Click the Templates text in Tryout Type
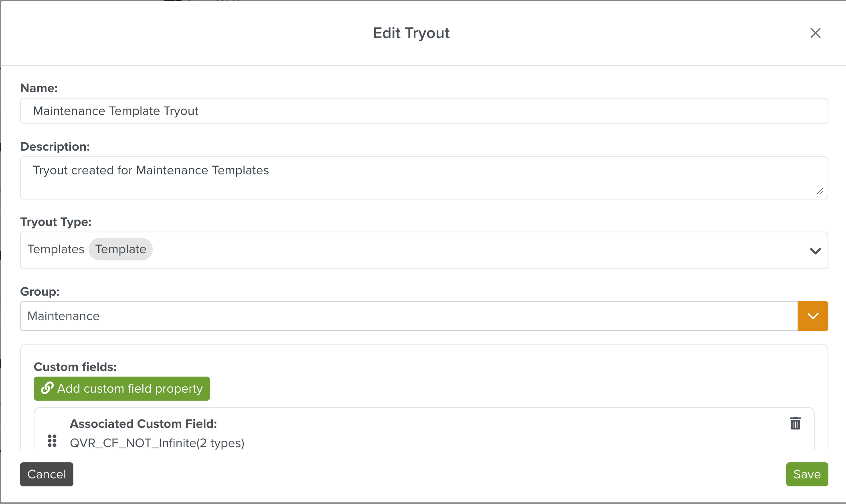The image size is (846, 504). point(56,249)
